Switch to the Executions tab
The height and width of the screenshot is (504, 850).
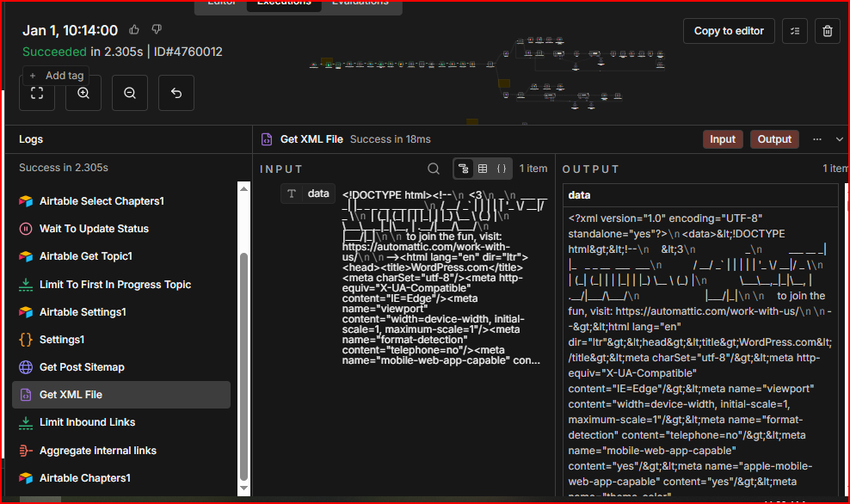point(284,3)
